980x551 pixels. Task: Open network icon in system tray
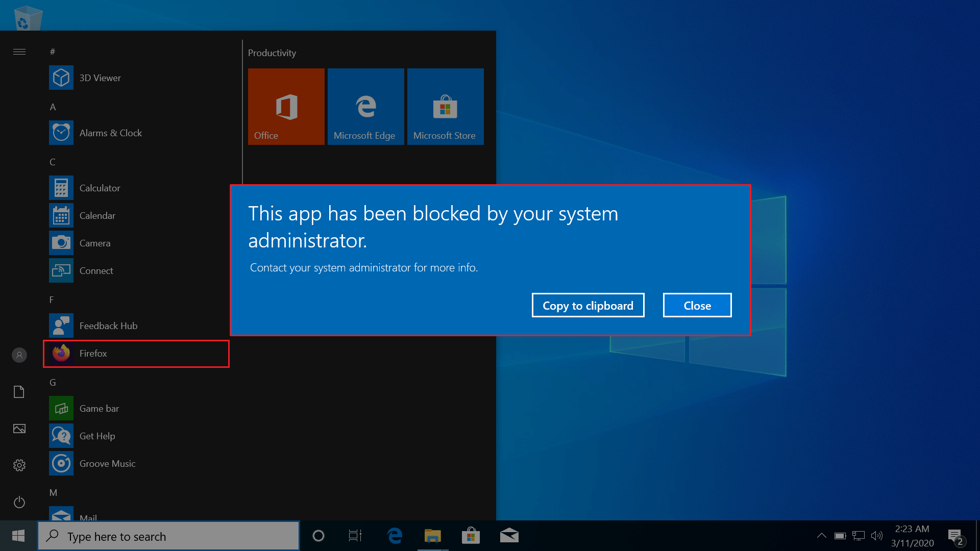pos(859,536)
